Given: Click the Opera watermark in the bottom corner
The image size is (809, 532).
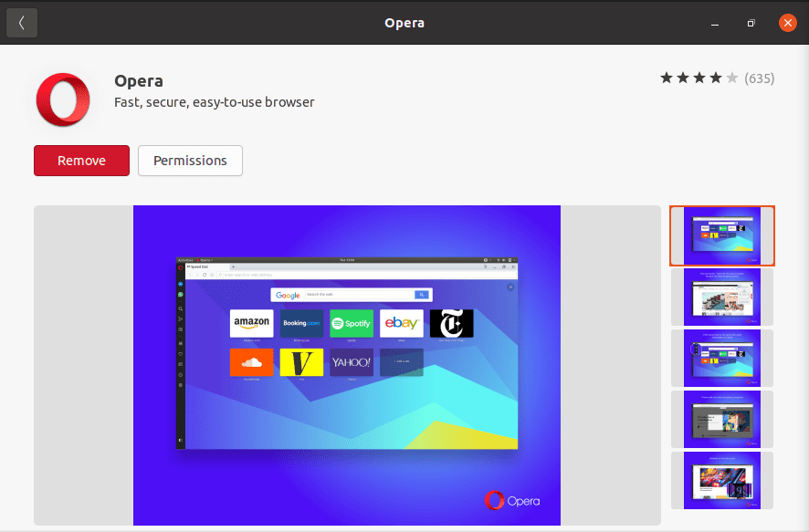Looking at the screenshot, I should [514, 501].
